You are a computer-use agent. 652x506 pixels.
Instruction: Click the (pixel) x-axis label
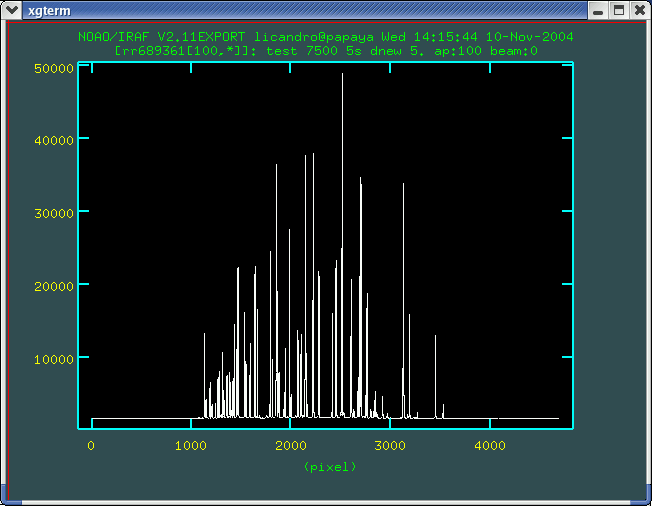tap(329, 466)
